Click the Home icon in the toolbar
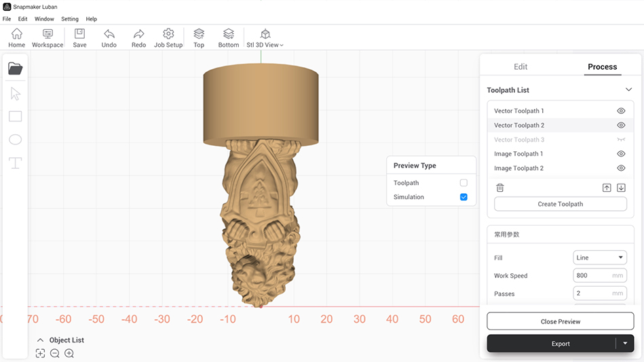 click(x=16, y=34)
